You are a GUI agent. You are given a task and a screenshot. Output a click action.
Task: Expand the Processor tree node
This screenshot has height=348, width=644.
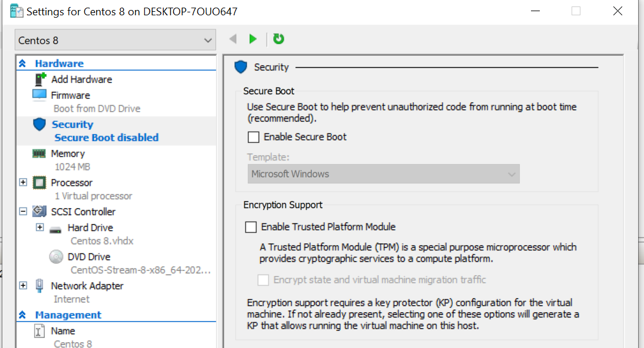pyautogui.click(x=22, y=182)
